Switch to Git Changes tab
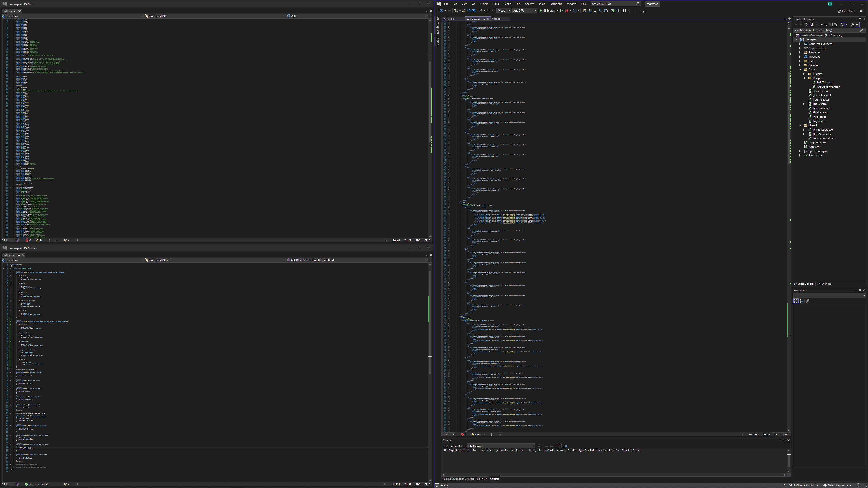Viewport: 868px width, 488px height. point(824,284)
